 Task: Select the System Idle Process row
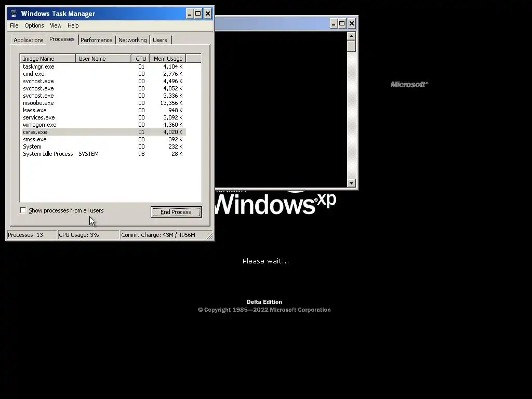[x=104, y=154]
